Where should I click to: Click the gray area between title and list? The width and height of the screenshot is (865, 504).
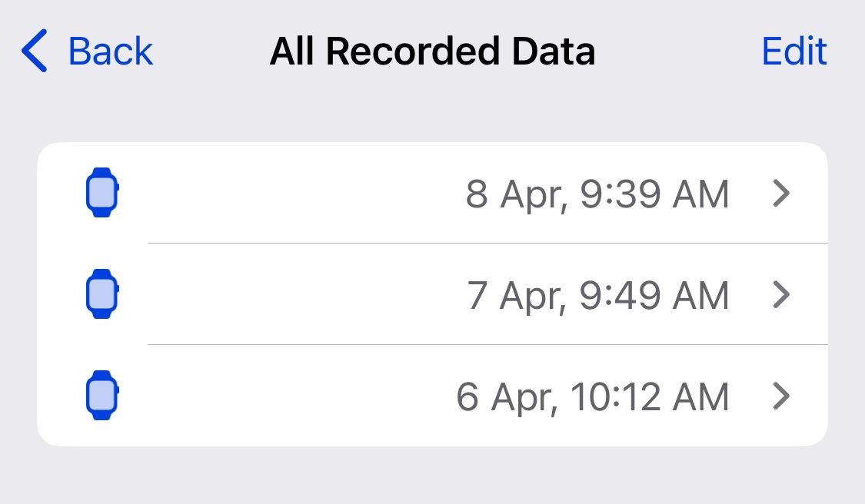pyautogui.click(x=432, y=115)
